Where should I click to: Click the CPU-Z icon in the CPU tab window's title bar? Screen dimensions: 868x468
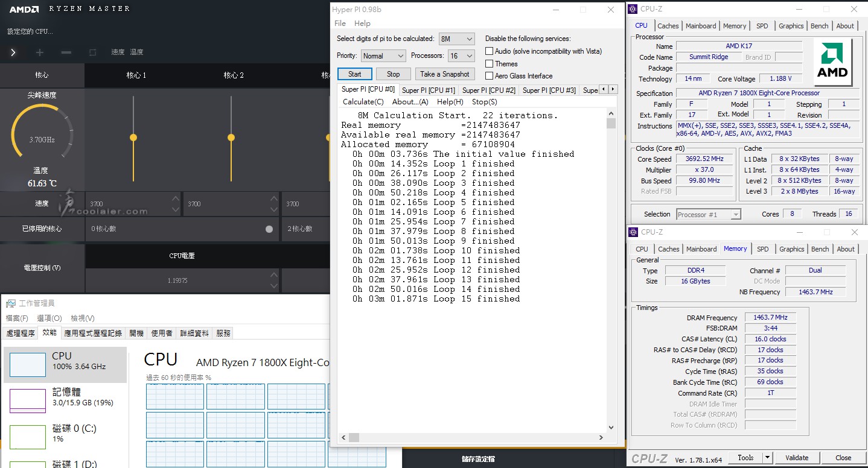[633, 9]
